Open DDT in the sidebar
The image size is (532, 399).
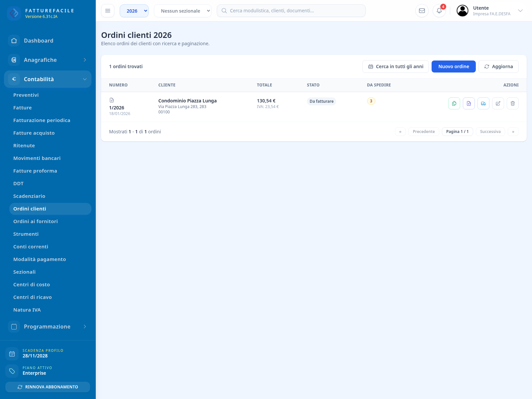(50, 184)
